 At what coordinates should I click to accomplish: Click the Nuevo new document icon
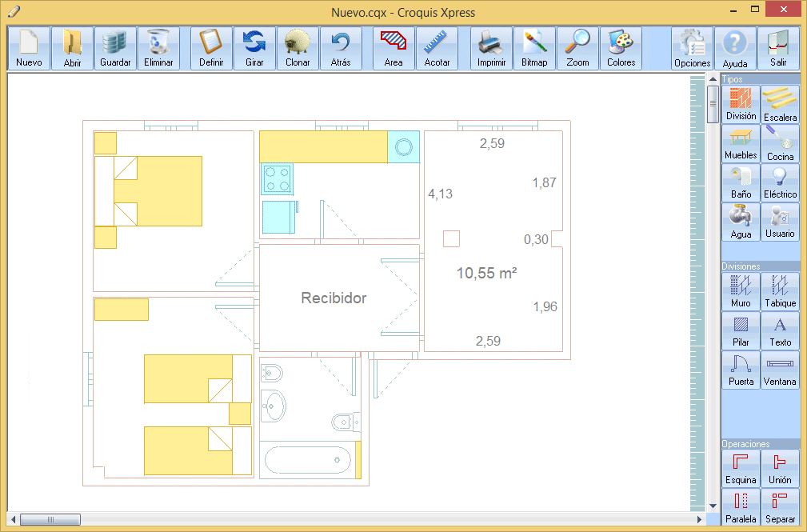pos(29,48)
